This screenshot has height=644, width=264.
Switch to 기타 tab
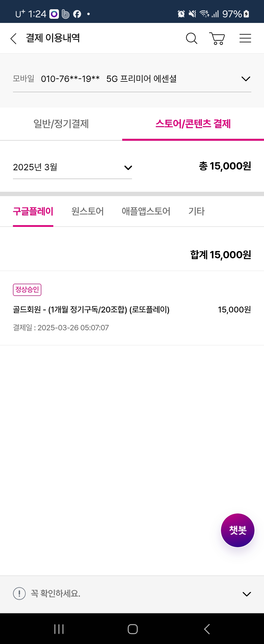[196, 211]
